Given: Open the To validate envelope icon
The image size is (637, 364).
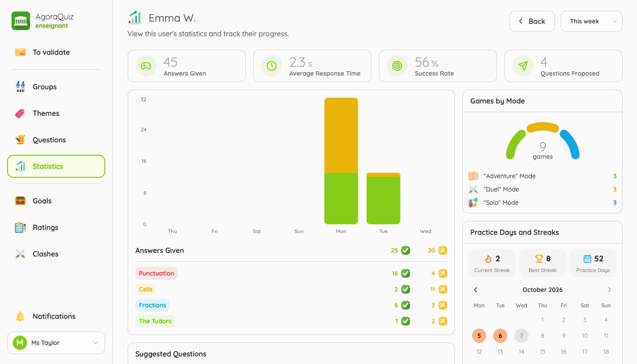Looking at the screenshot, I should (x=20, y=52).
